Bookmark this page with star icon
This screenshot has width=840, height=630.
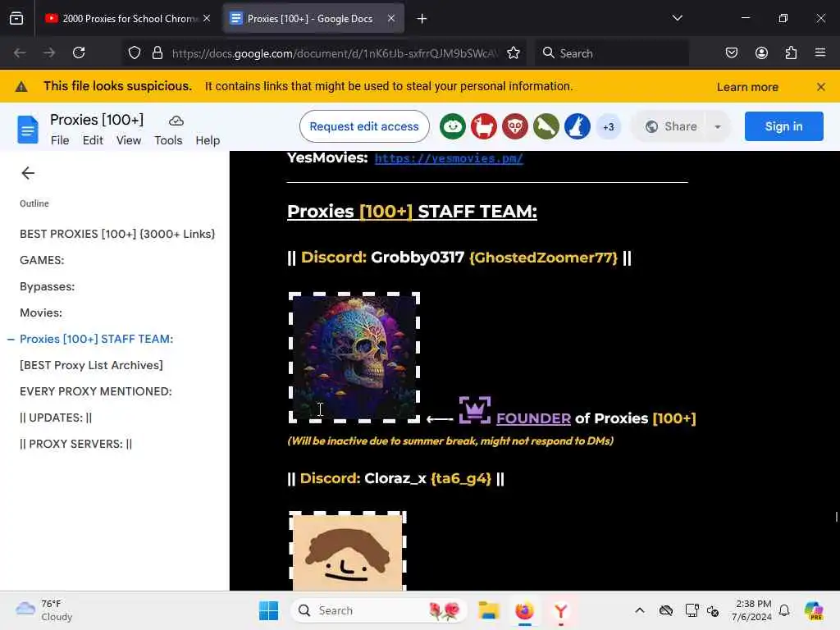point(514,53)
